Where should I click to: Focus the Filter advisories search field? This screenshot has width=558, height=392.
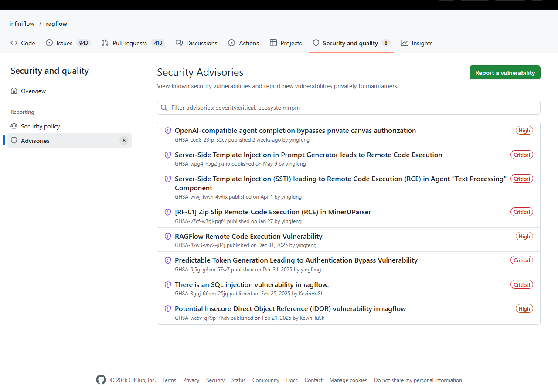click(349, 108)
